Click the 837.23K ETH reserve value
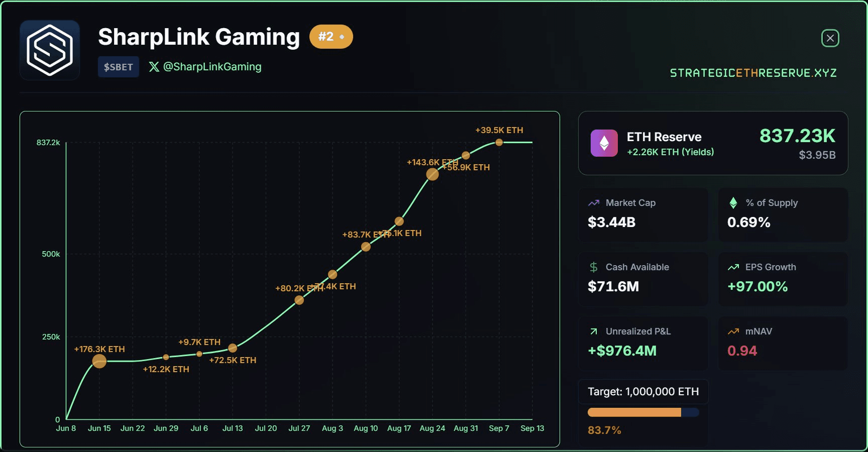This screenshot has height=452, width=868. pyautogui.click(x=797, y=136)
